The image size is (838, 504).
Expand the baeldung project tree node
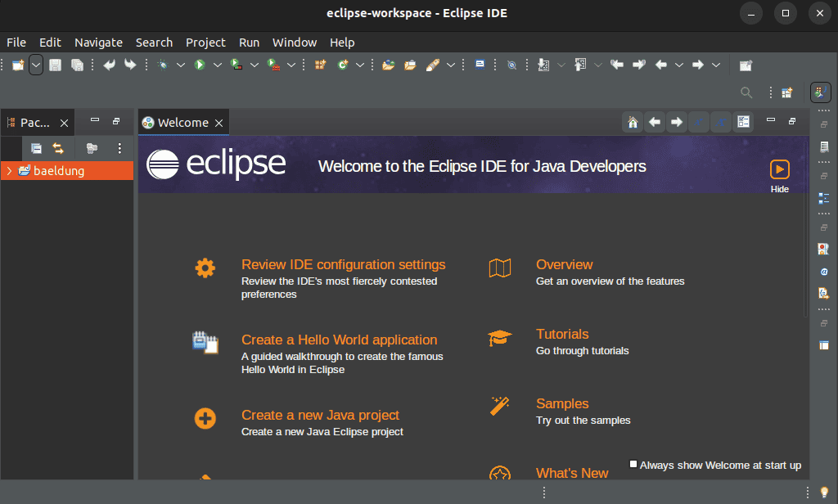pyautogui.click(x=9, y=171)
